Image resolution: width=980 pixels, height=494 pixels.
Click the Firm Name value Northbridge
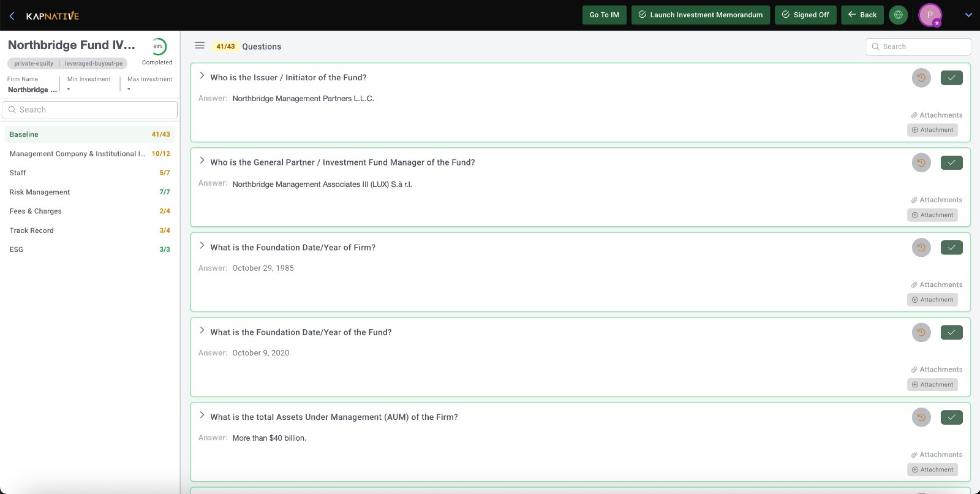click(x=32, y=89)
